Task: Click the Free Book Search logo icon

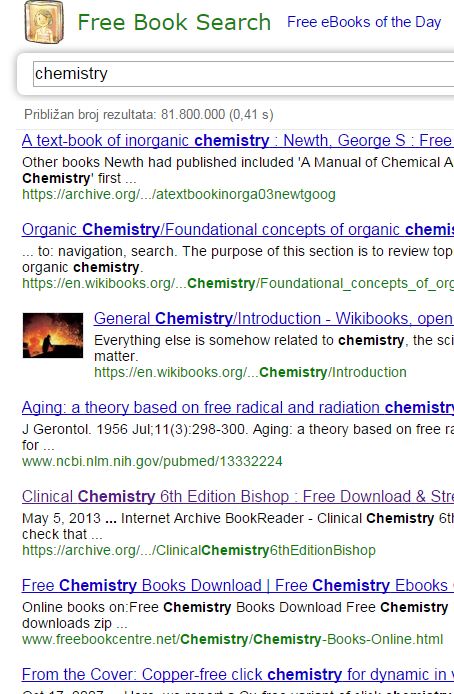Action: [44, 22]
